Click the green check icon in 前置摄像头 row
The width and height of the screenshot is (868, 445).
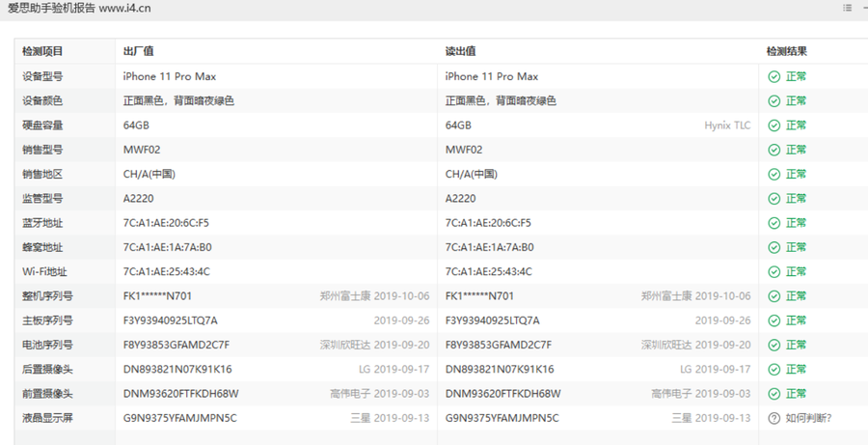[773, 394]
